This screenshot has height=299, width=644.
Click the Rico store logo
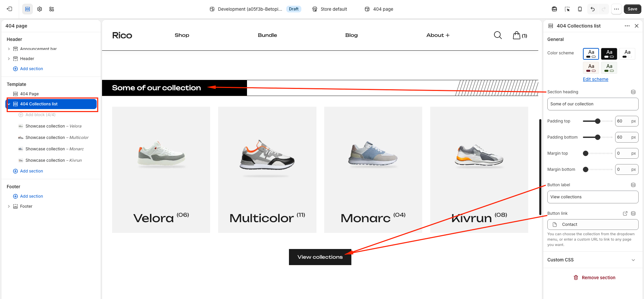point(122,35)
